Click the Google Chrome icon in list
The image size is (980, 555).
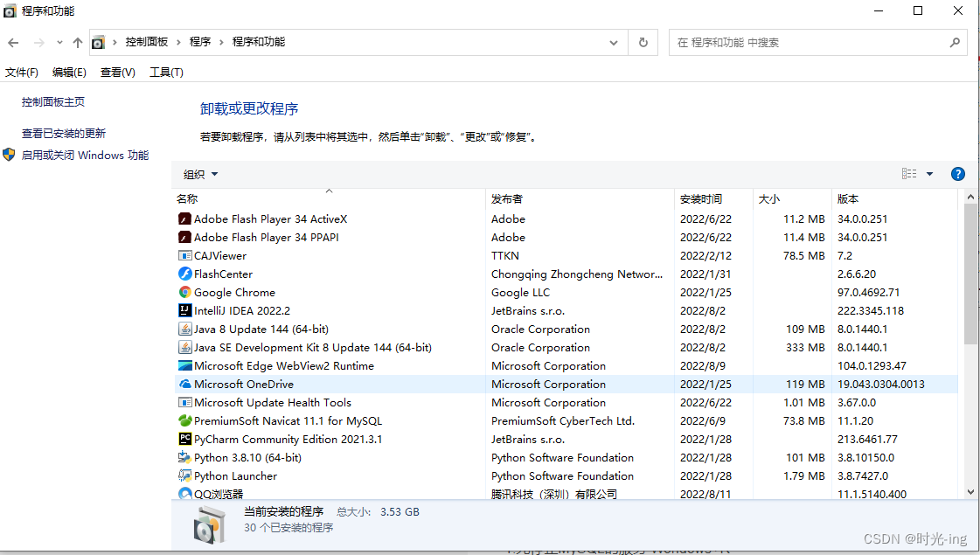point(185,293)
